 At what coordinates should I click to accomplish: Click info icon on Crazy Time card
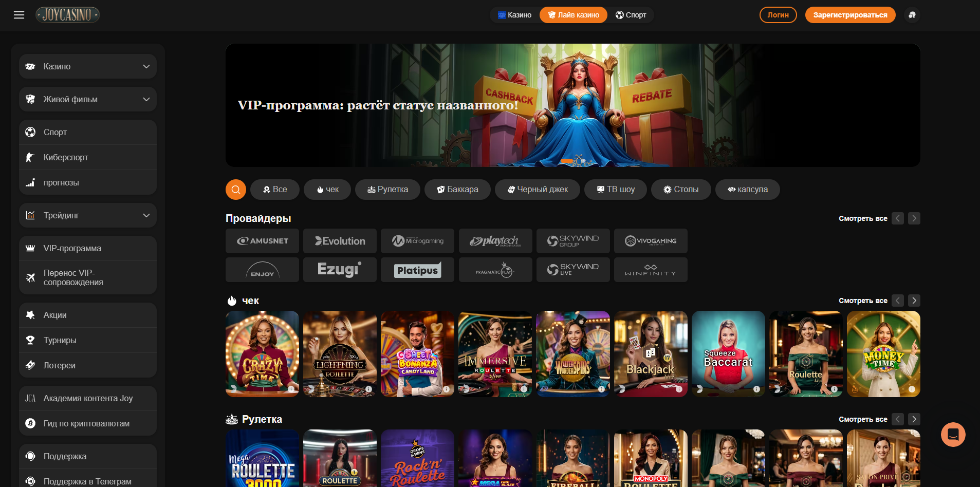[x=291, y=389]
